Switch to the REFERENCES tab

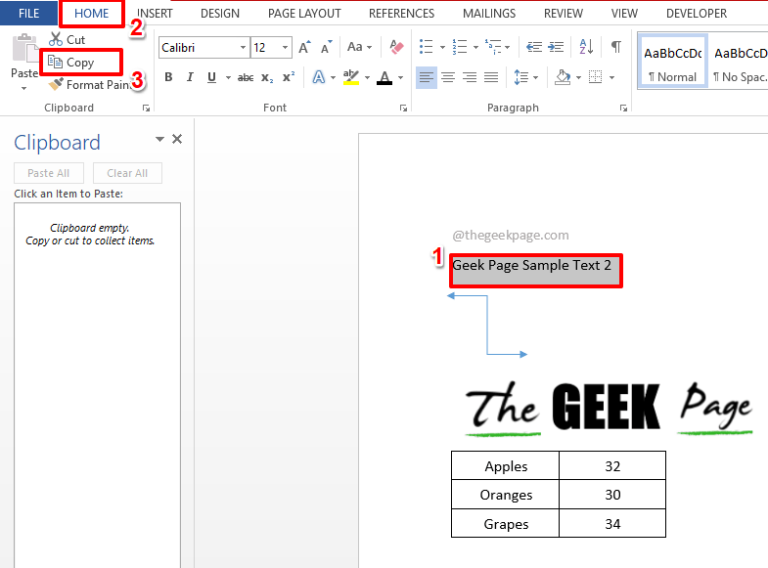point(401,13)
